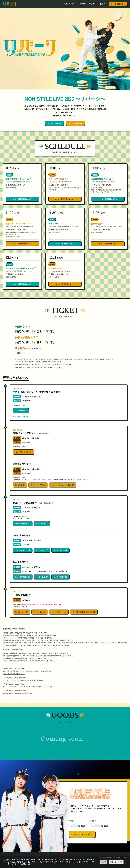
Task: Open the Kanadevia Hall venue link
Action: 56,268
